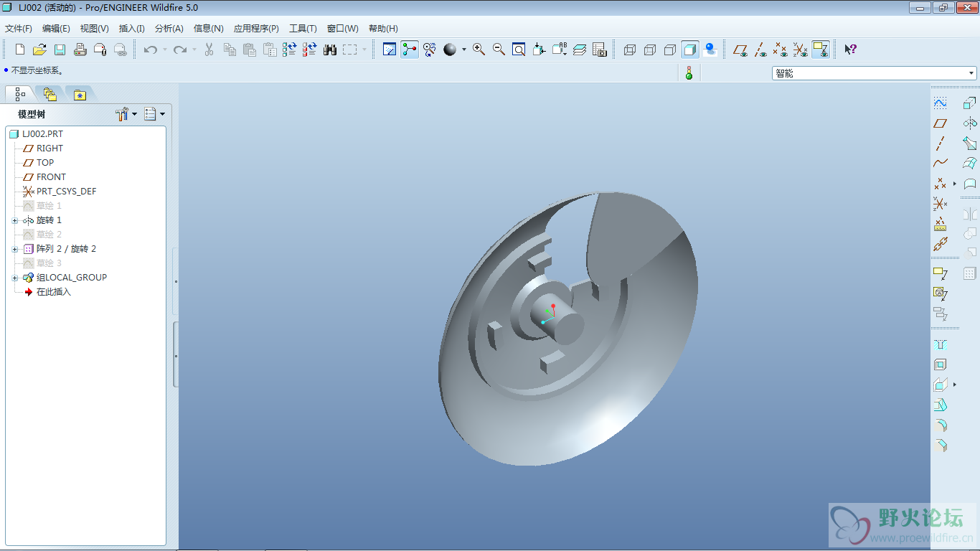The image size is (980, 551).
Task: Click the Copy icon in the toolbar
Action: coord(230,50)
